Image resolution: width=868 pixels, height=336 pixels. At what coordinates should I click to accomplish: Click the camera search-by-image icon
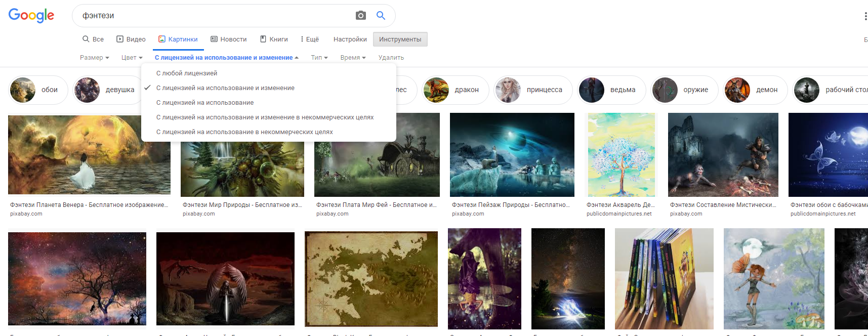[x=360, y=16]
